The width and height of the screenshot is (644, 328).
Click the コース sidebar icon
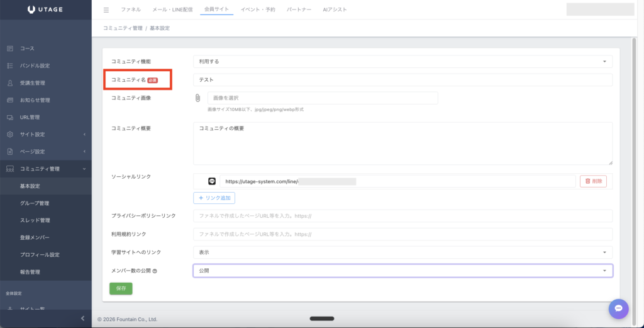click(x=10, y=48)
